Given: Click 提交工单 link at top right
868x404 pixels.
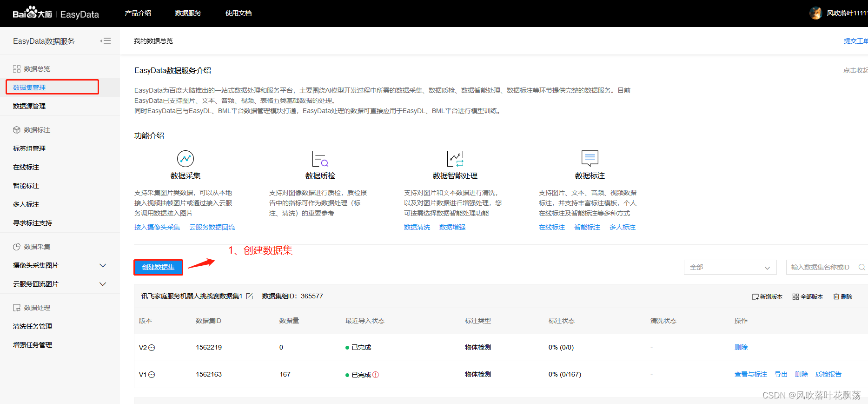Looking at the screenshot, I should tap(855, 41).
